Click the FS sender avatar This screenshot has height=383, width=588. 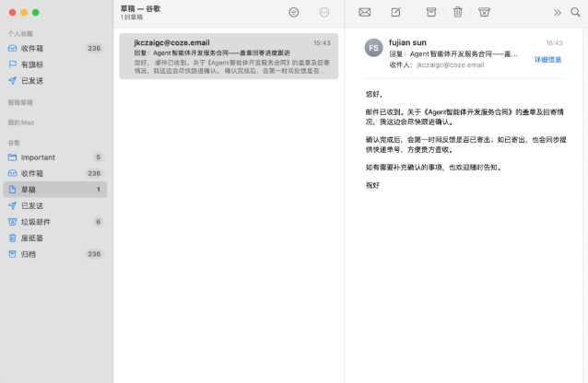(373, 48)
